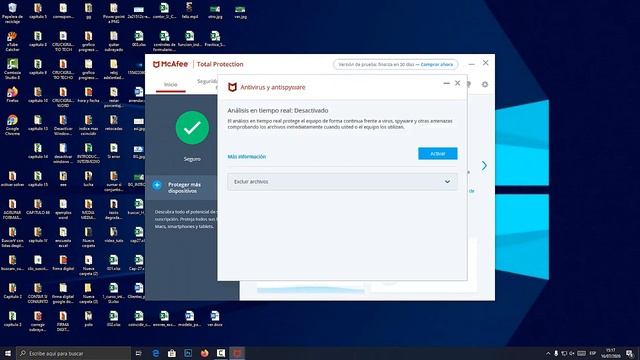640x360 pixels.
Task: Select the Nueva carpeta (3) folder icon
Action: point(88,293)
